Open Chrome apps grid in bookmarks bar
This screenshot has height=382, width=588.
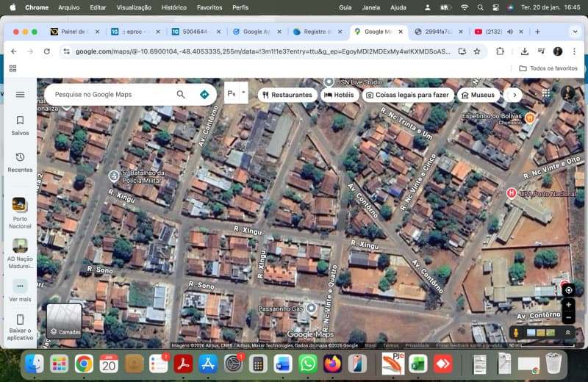point(12,68)
